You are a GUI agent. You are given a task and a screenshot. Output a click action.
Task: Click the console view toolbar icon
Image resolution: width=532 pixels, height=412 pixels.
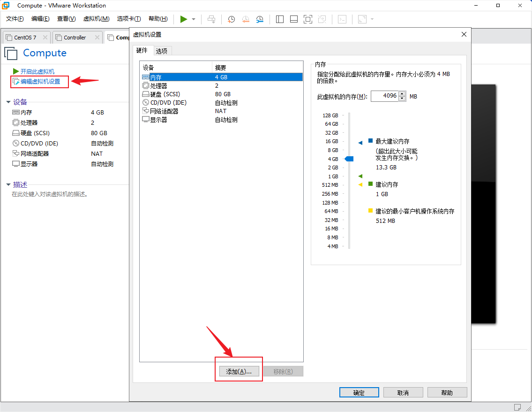point(342,19)
